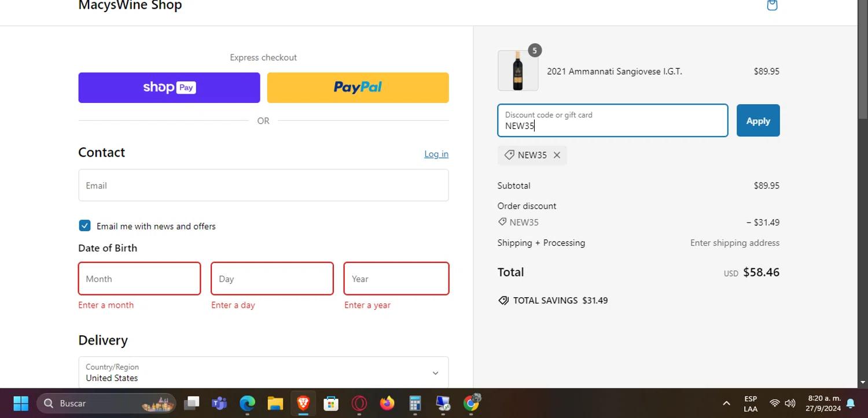Viewport: 868px width, 418px height.
Task: Click the NEW35 order discount tag icon
Action: tap(502, 221)
